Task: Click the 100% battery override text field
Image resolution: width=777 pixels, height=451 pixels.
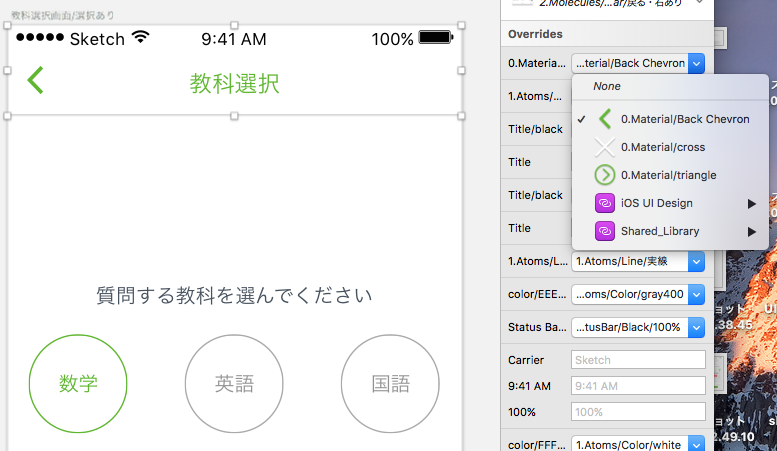Action: pos(638,412)
